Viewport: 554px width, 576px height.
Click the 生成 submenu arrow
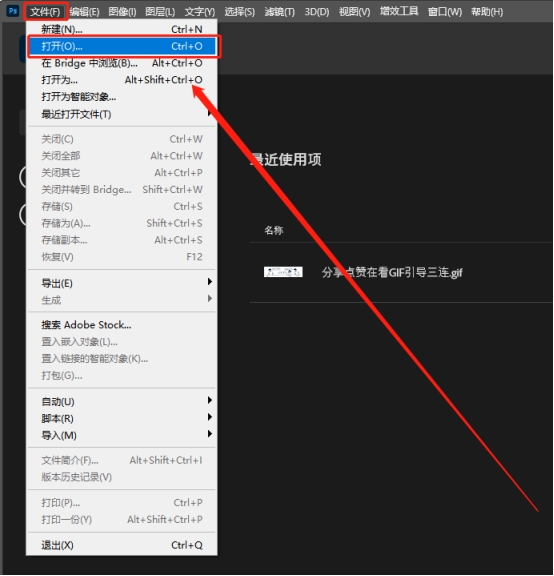click(x=209, y=299)
